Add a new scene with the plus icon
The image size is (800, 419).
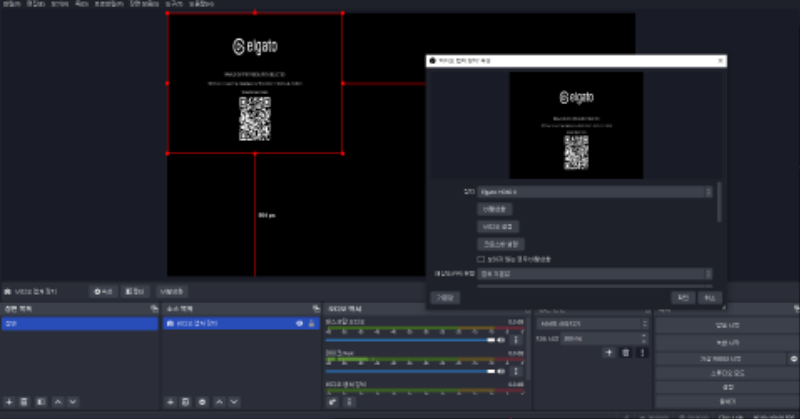tap(9, 402)
